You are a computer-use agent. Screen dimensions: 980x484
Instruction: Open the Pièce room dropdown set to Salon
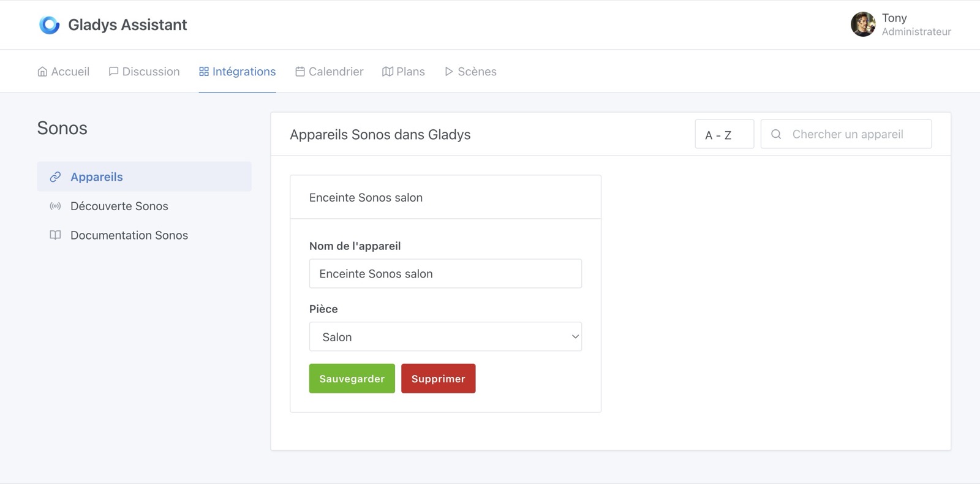click(x=445, y=337)
